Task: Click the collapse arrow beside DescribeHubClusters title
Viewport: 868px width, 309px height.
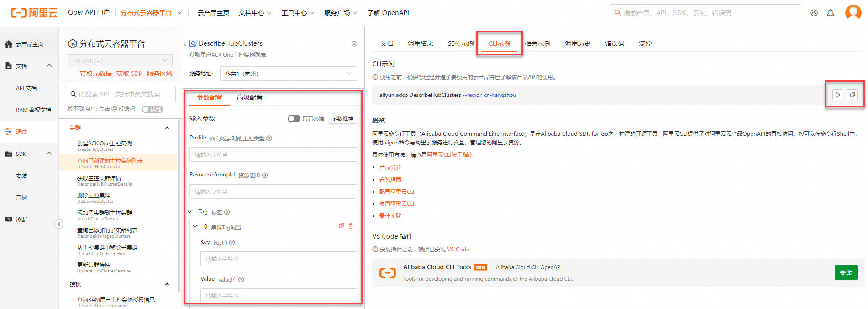Action: [184, 44]
